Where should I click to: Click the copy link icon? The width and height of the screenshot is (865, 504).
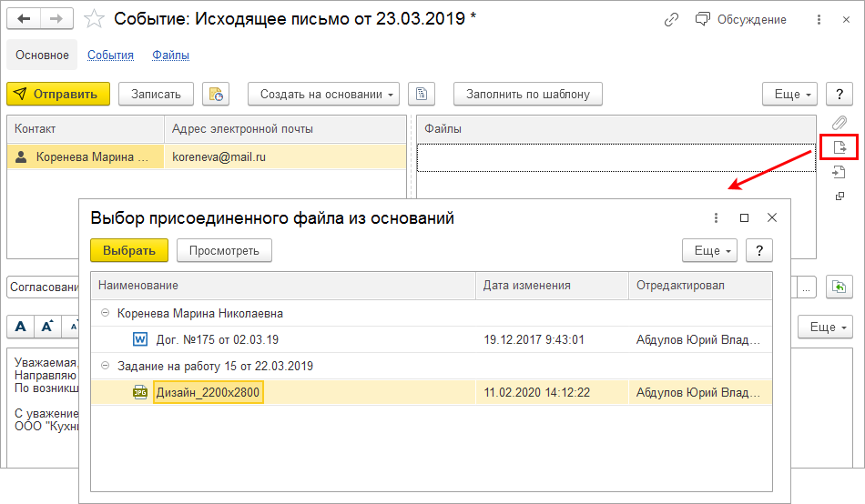[x=672, y=19]
